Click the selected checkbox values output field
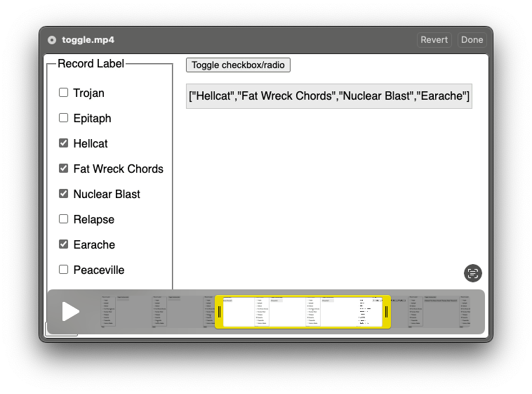 tap(329, 96)
